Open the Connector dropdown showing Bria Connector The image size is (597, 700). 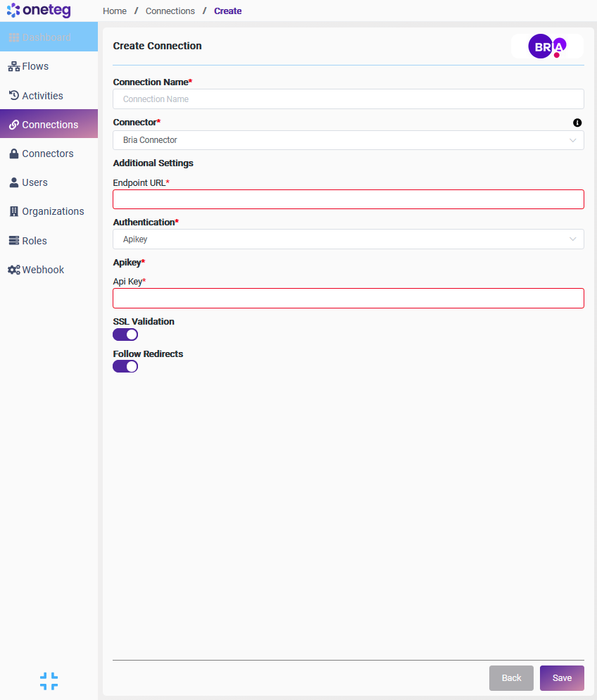click(x=348, y=140)
